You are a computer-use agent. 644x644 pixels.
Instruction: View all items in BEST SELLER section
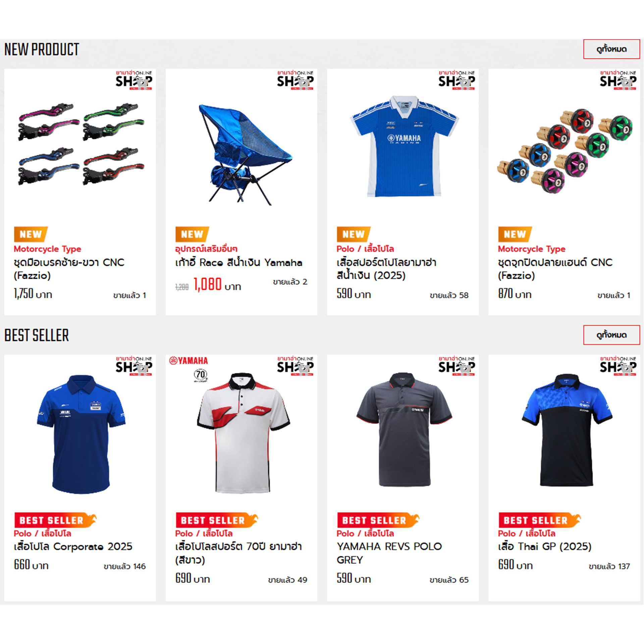[x=611, y=335]
